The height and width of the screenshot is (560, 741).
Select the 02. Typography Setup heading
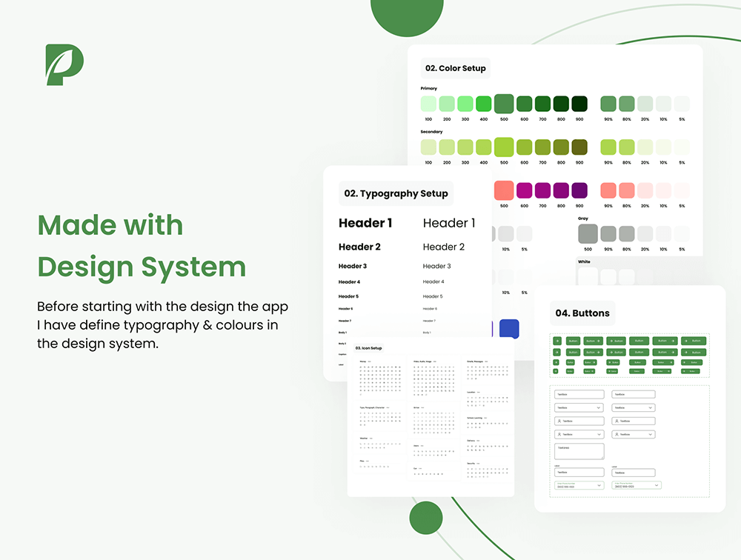(x=396, y=193)
